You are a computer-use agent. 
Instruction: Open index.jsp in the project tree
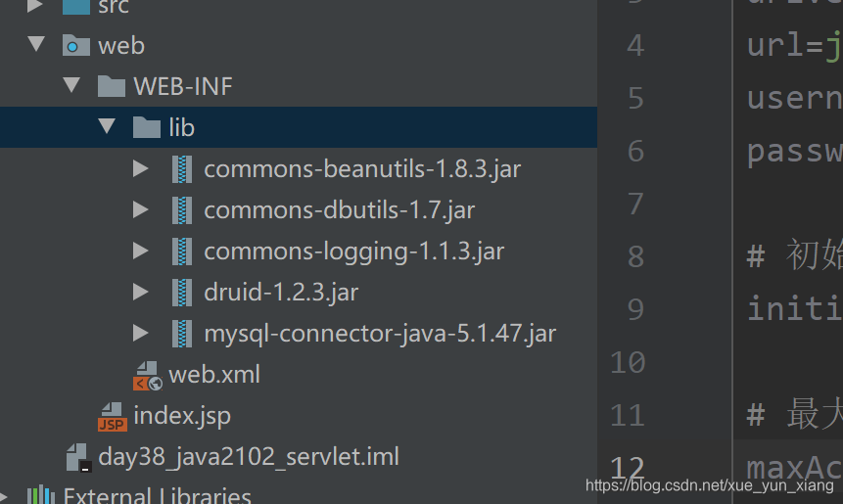(x=182, y=416)
